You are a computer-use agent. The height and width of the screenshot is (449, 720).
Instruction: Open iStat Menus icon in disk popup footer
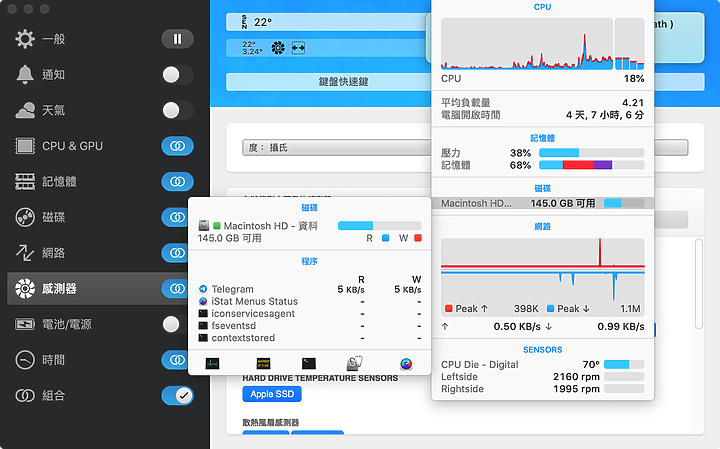pos(406,364)
